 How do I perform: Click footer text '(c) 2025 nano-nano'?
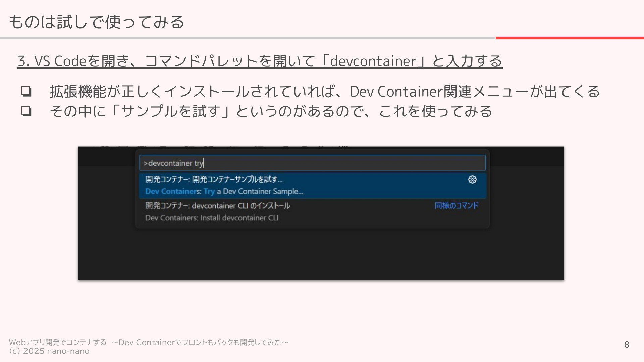pos(49,351)
